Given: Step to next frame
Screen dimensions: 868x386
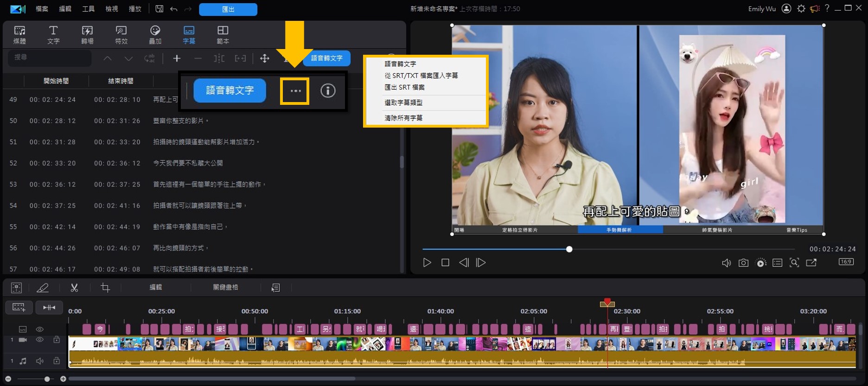Looking at the screenshot, I should [481, 263].
